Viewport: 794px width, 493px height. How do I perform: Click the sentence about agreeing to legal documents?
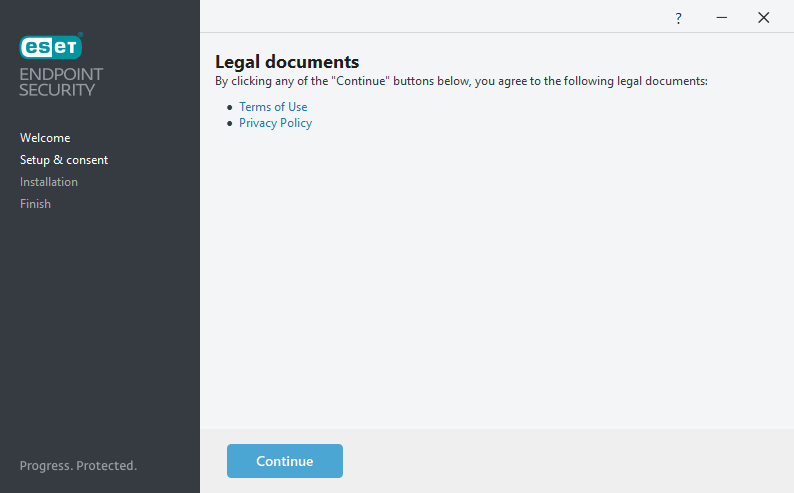pos(461,81)
